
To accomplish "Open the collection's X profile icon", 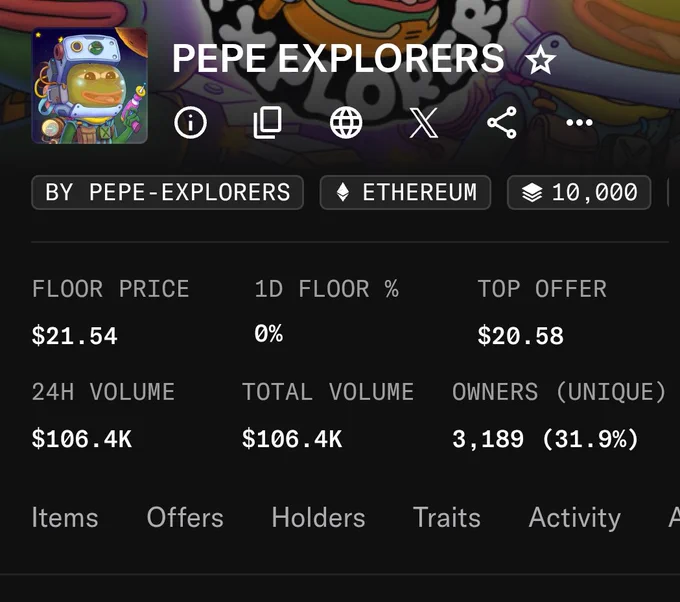I will click(x=424, y=123).
